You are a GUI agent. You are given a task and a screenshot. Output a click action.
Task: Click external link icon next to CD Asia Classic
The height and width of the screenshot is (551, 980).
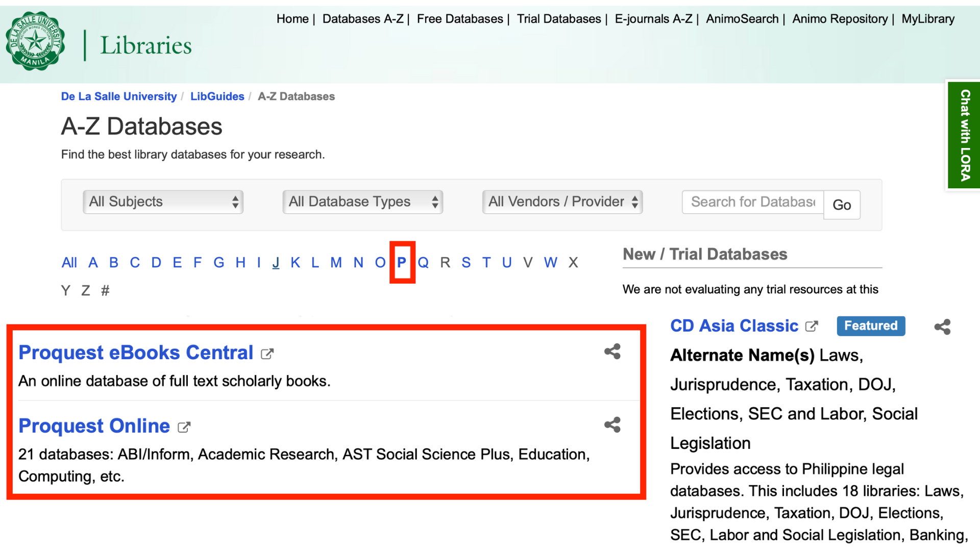coord(812,327)
